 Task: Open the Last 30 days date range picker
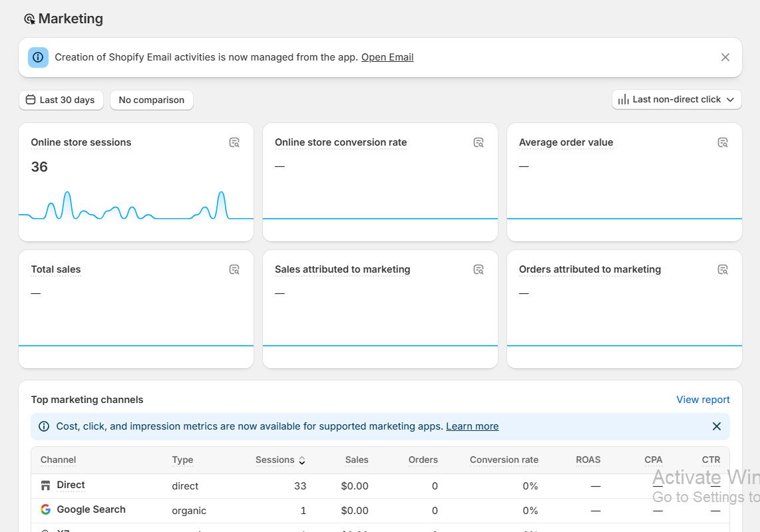[x=61, y=100]
